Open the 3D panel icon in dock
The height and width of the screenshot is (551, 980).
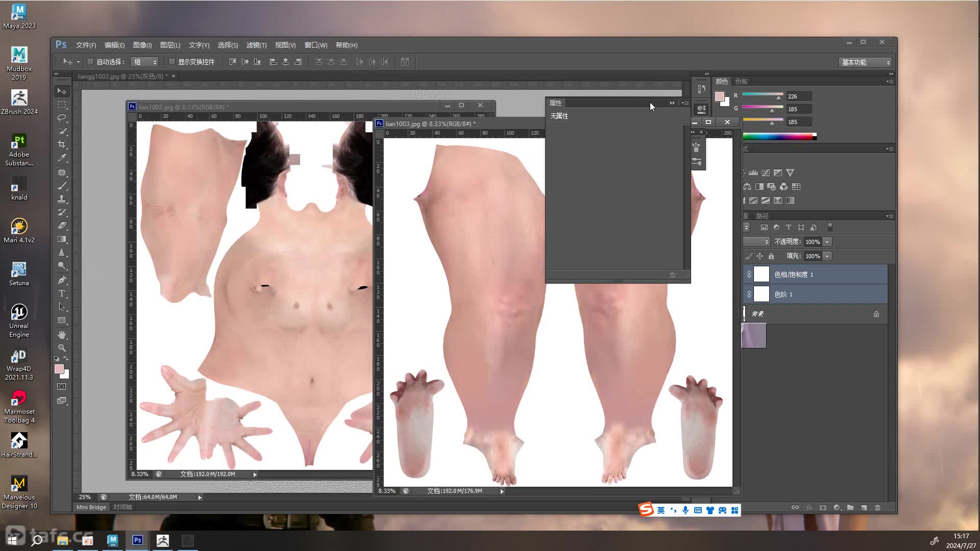[701, 109]
